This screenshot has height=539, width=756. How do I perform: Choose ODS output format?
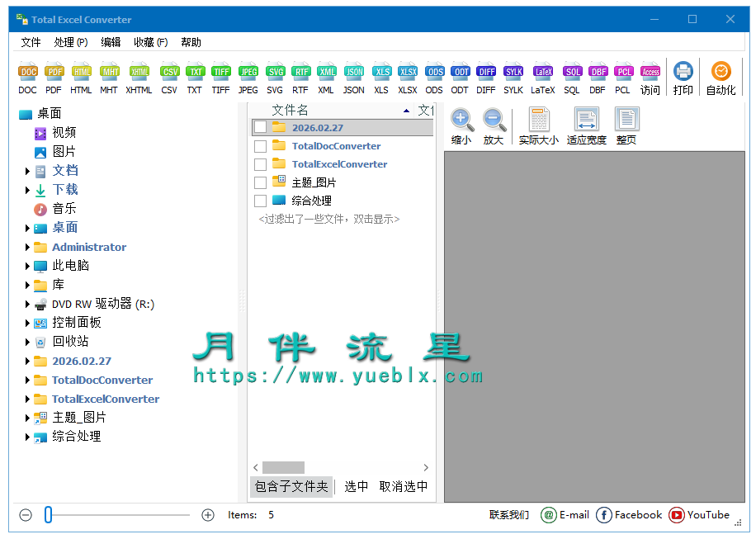pyautogui.click(x=434, y=78)
